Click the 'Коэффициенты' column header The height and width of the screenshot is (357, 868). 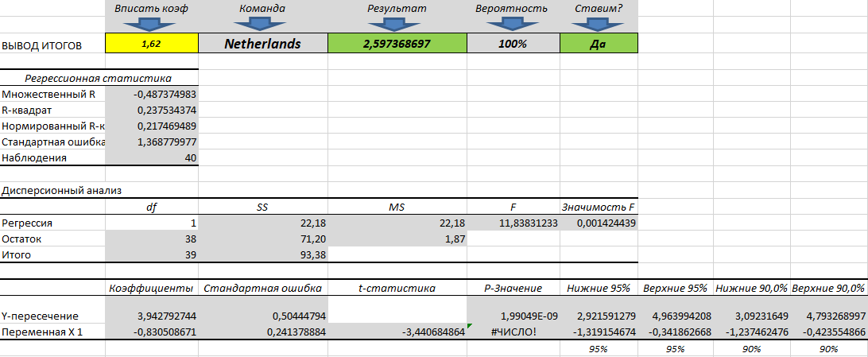click(151, 289)
